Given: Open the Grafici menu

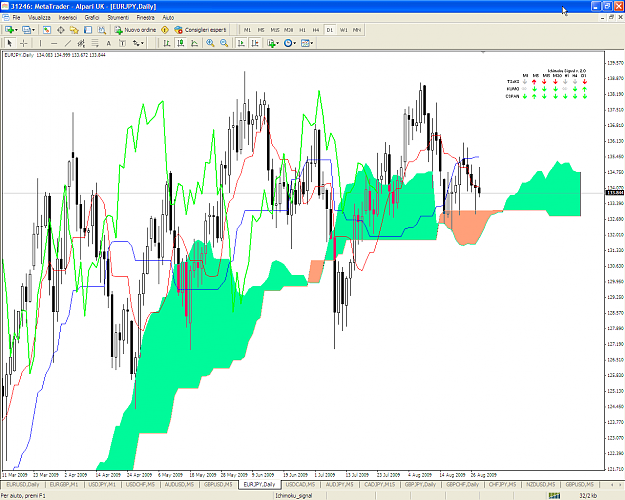Looking at the screenshot, I should [92, 18].
